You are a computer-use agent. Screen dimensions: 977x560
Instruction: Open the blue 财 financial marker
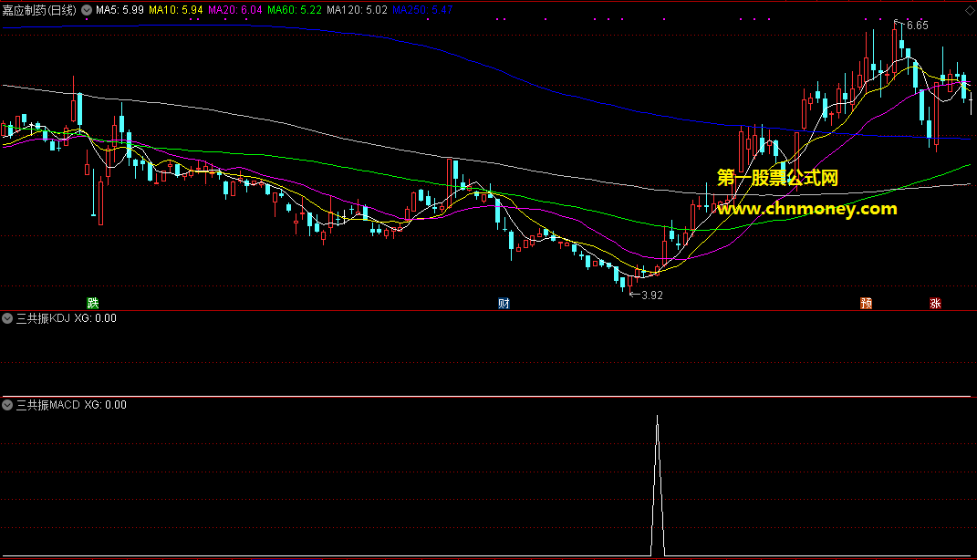(504, 304)
